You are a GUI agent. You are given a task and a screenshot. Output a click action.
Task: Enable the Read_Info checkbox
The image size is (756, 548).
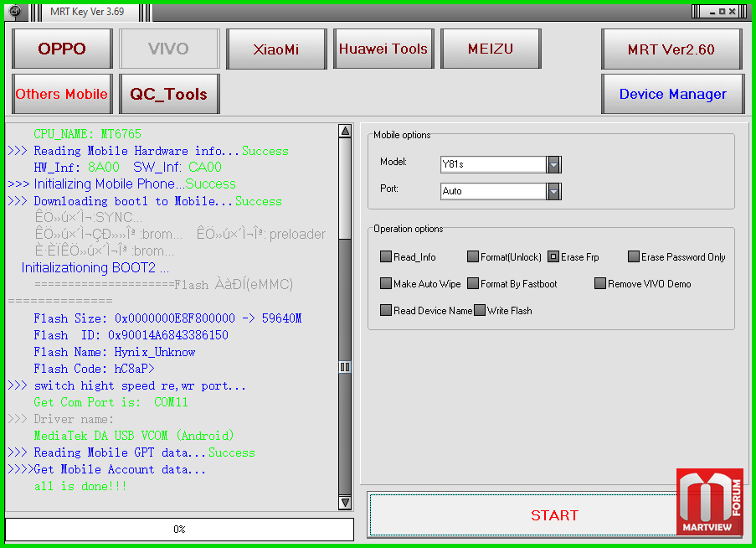coord(386,256)
